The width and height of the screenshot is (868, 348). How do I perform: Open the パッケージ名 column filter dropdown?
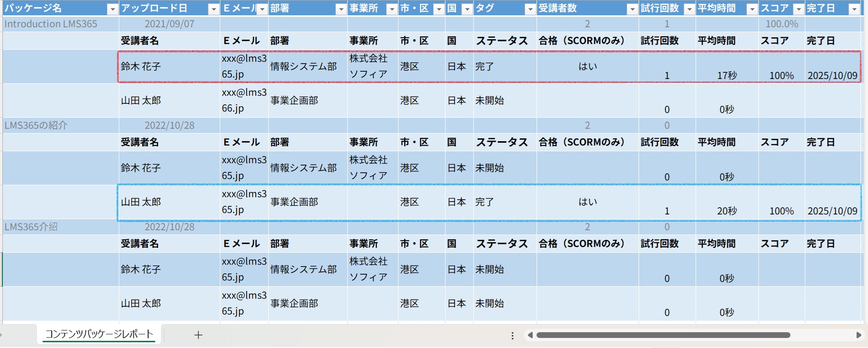tap(113, 9)
